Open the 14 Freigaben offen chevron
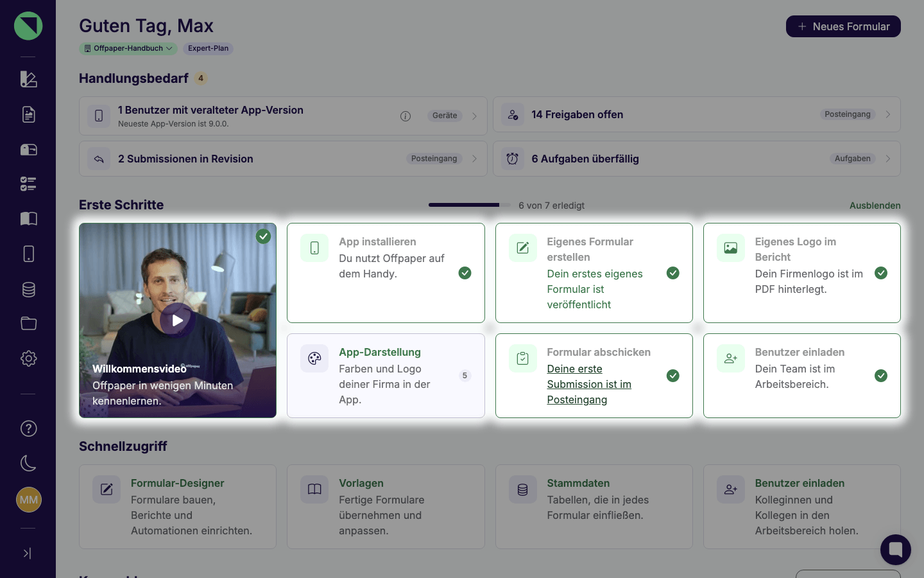The image size is (924, 578). coord(888,114)
